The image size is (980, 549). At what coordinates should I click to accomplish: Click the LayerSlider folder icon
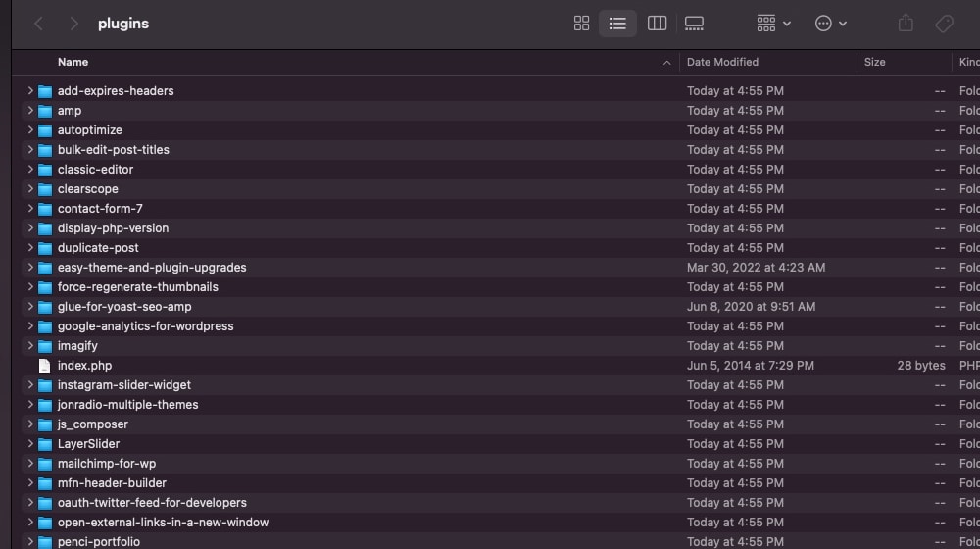[x=45, y=444]
